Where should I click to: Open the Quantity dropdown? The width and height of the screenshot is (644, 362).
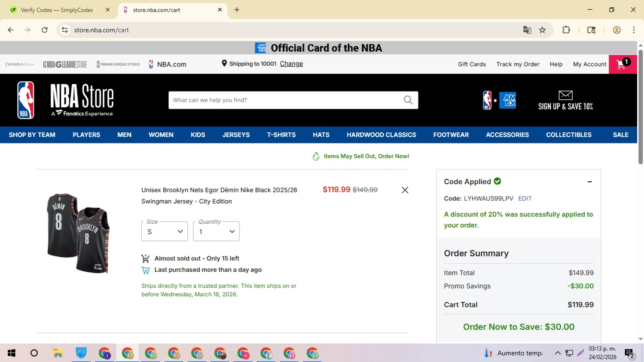(216, 231)
